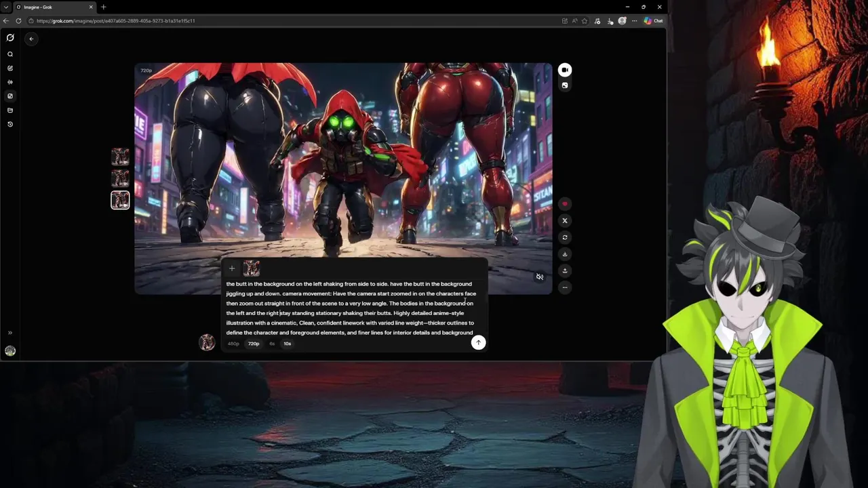Open the Imagine section in sidebar
This screenshot has width=868, height=488.
[x=10, y=96]
